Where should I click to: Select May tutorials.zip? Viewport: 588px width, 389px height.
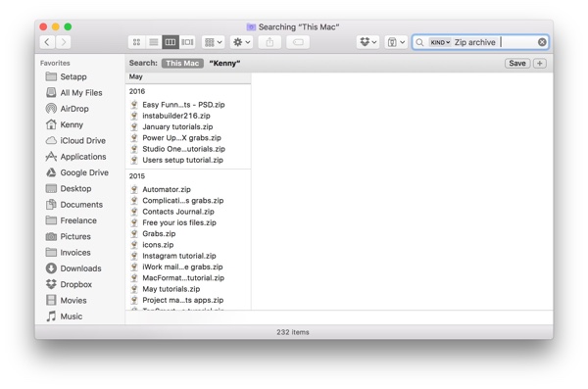point(171,289)
